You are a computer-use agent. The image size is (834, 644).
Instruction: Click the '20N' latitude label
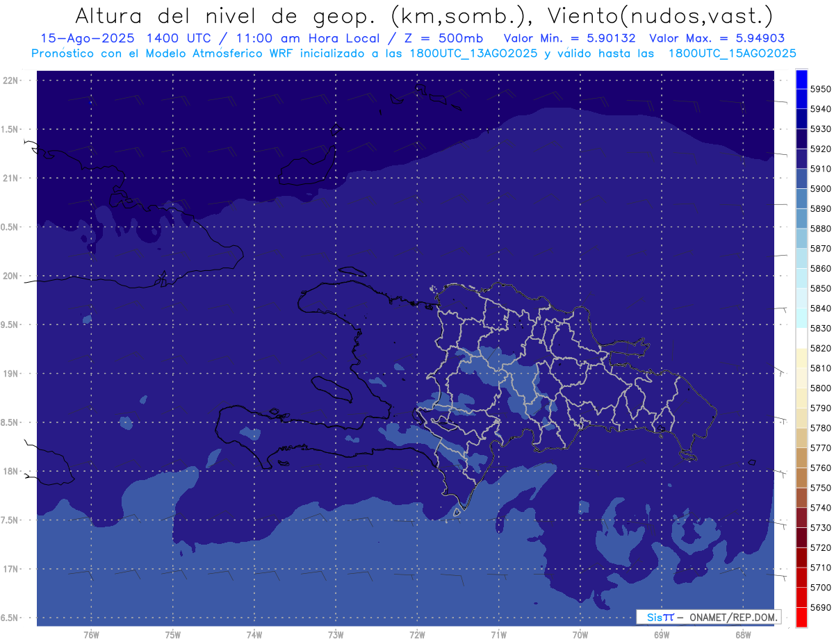[12, 276]
